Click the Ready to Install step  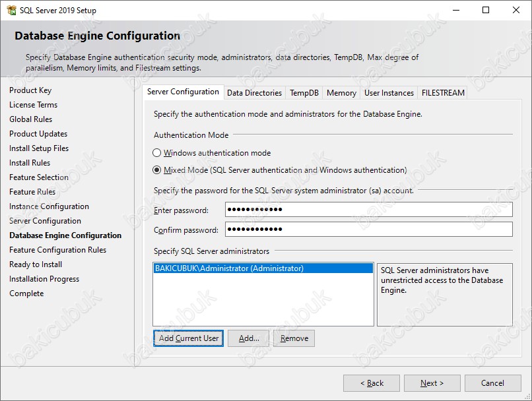coord(36,264)
